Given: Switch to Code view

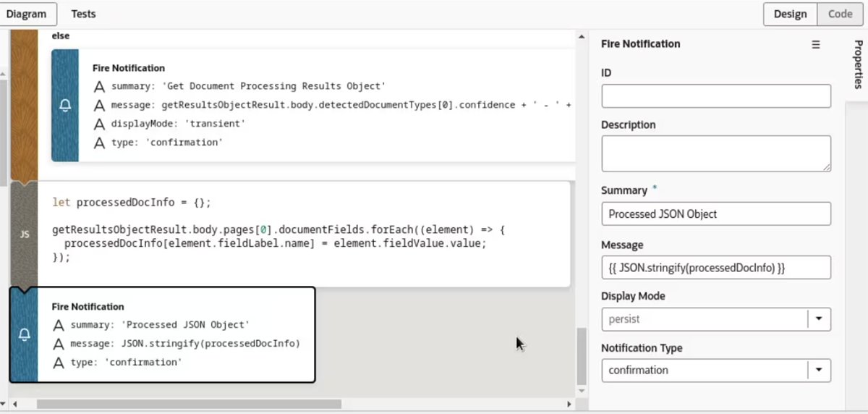Looking at the screenshot, I should 841,14.
